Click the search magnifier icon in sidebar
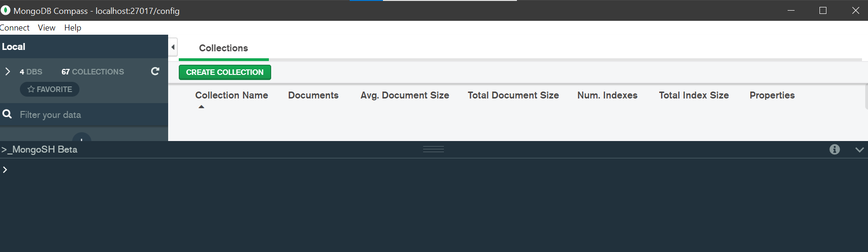 (7, 114)
